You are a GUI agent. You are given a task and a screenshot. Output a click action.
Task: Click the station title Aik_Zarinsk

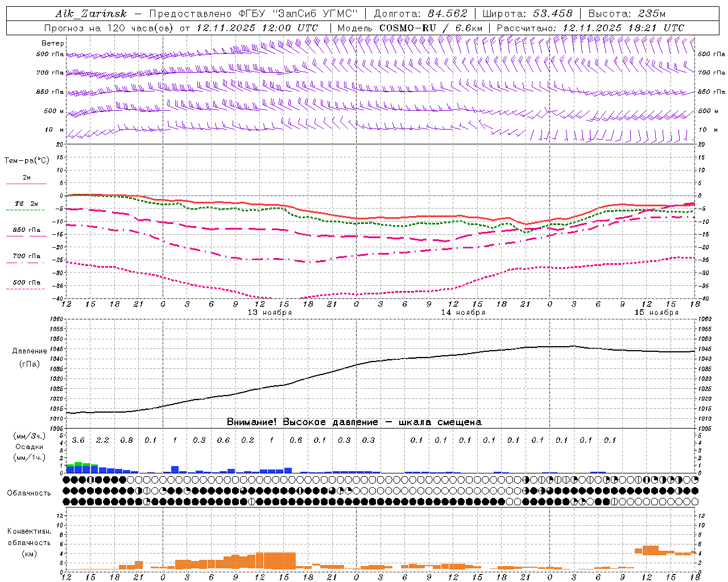pyautogui.click(x=91, y=14)
